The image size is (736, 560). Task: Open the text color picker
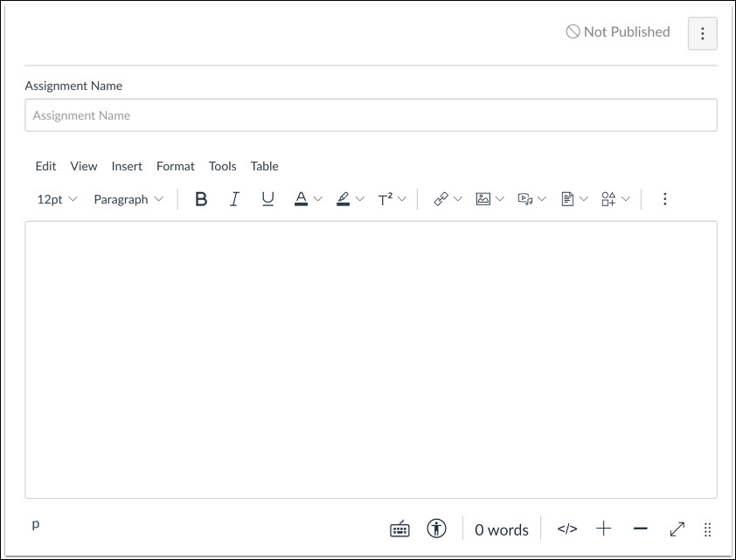(x=301, y=199)
